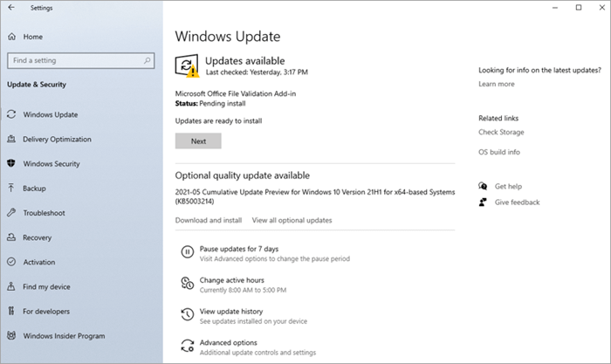Click 'Last checked: Yesterday, 3:17 PM' text
Viewport: 611px width, 364px height.
(257, 72)
